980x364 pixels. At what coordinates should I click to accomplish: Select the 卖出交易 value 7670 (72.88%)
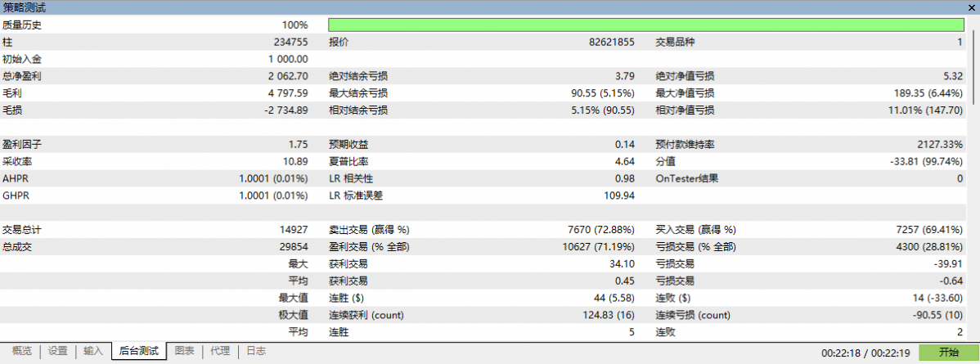click(x=601, y=230)
